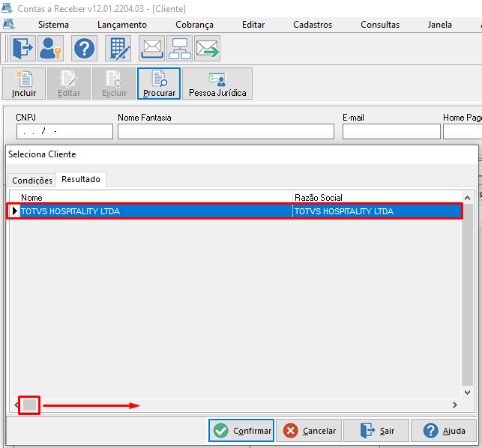Open the building with pencil icon
Screen dimensions: 482x448
click(118, 48)
